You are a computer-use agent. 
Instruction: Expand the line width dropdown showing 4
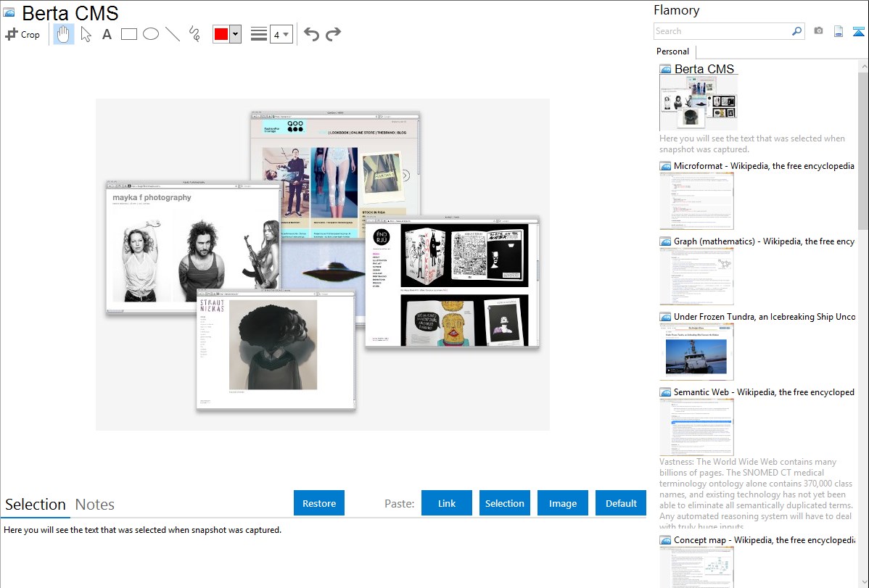click(281, 34)
